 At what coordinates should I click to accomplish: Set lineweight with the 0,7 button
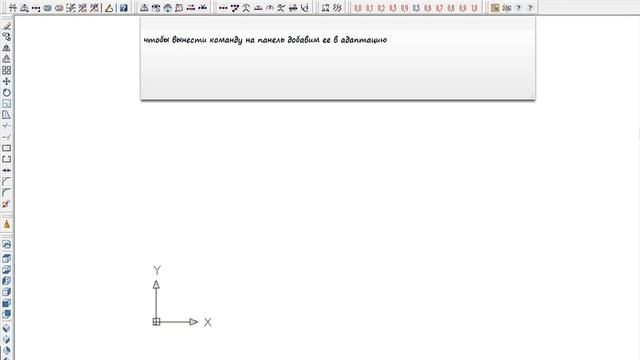click(x=439, y=8)
